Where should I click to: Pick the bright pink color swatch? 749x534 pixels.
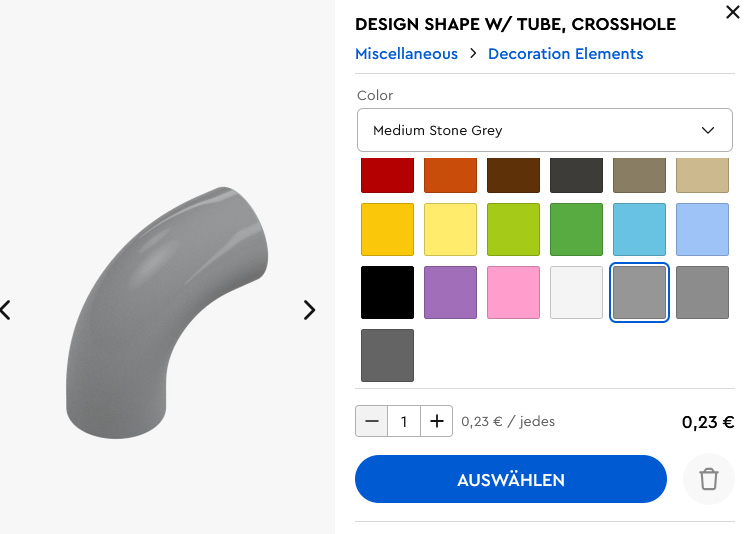(x=514, y=292)
